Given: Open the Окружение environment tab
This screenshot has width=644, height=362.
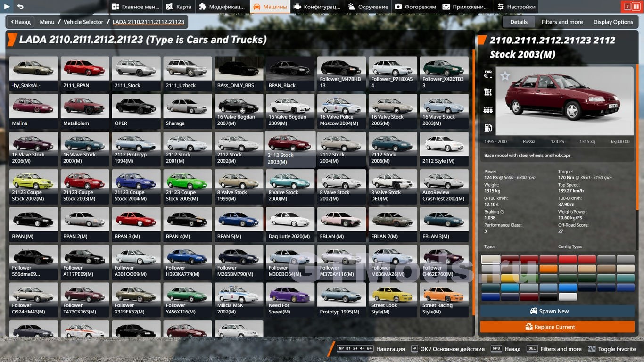Looking at the screenshot, I should (x=368, y=7).
